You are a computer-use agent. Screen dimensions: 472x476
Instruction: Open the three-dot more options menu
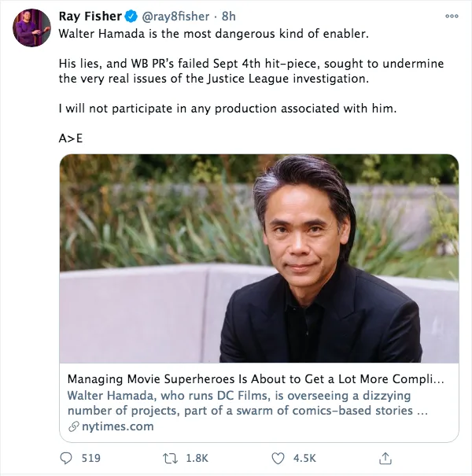click(x=451, y=16)
